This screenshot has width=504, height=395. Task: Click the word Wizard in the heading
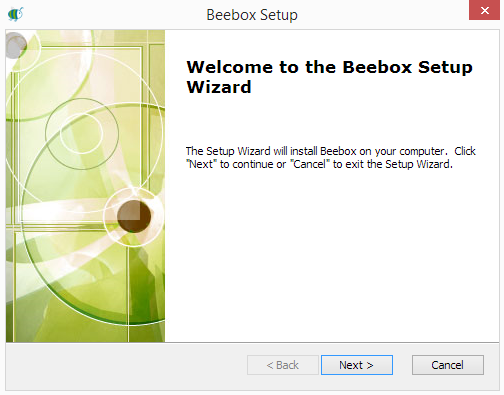[219, 87]
